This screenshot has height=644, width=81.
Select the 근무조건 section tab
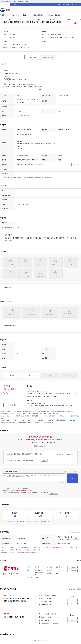(x=23, y=19)
